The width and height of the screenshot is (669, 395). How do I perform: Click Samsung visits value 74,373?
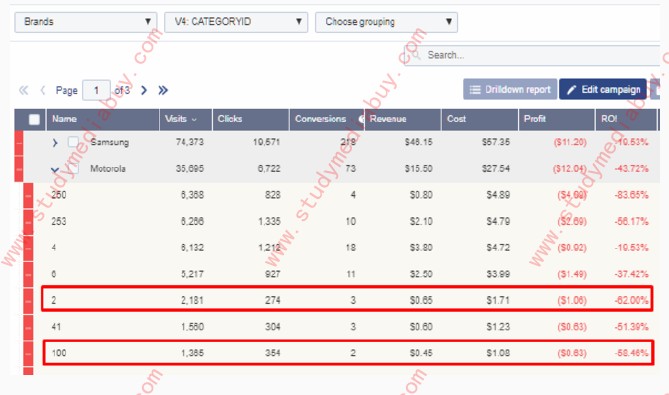[x=190, y=142]
